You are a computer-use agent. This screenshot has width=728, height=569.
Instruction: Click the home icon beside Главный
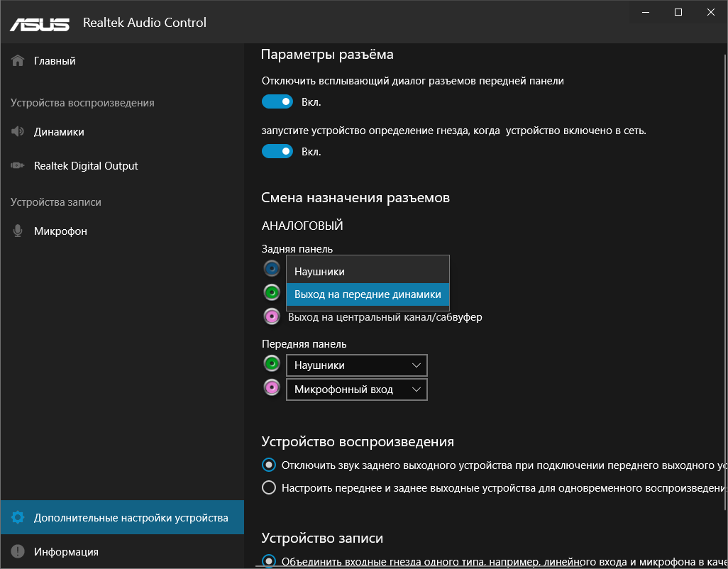tap(18, 61)
